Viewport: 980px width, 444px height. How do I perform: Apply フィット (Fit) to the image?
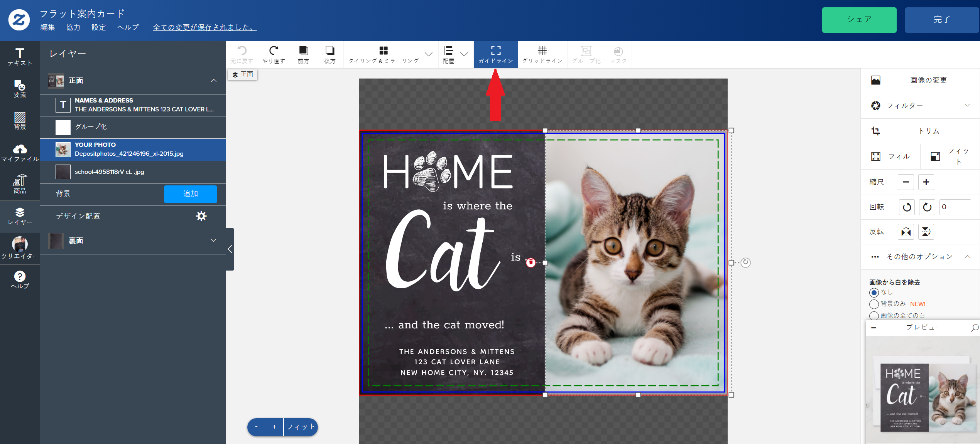point(950,156)
